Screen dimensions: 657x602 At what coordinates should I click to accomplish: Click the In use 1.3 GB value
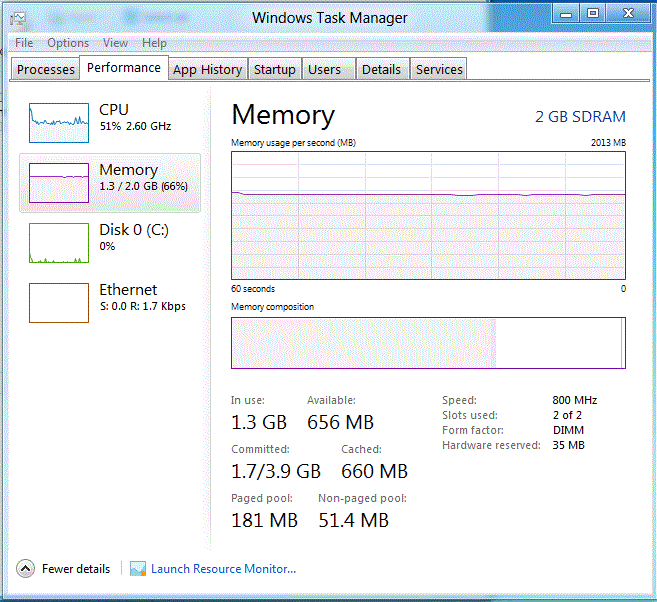point(259,422)
